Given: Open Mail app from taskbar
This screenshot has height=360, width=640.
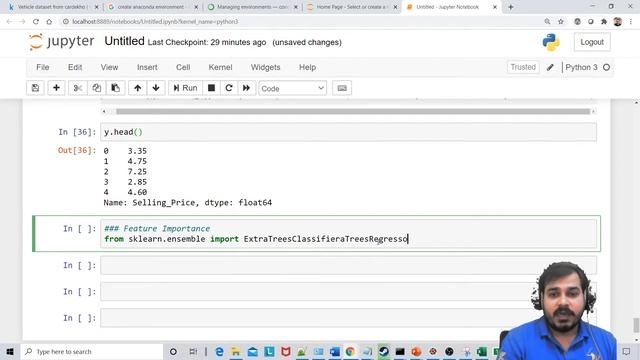Looking at the screenshot, I should (252, 351).
